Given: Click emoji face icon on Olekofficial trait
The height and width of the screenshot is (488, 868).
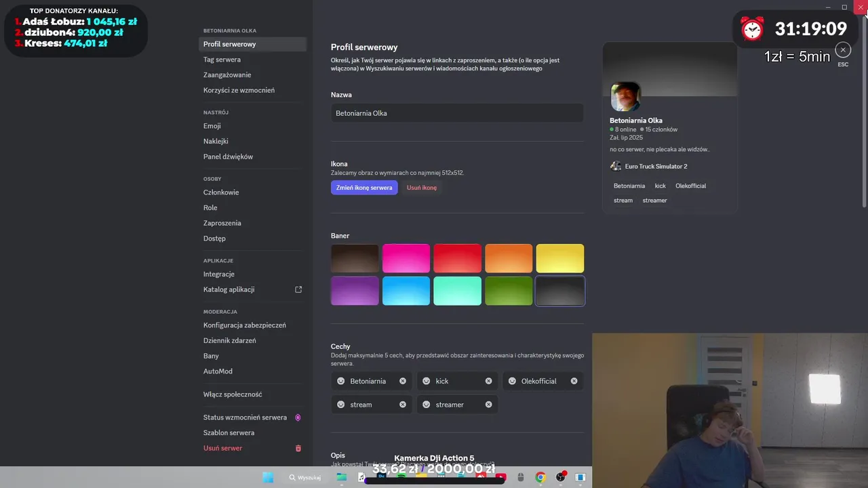Looking at the screenshot, I should click(x=512, y=381).
